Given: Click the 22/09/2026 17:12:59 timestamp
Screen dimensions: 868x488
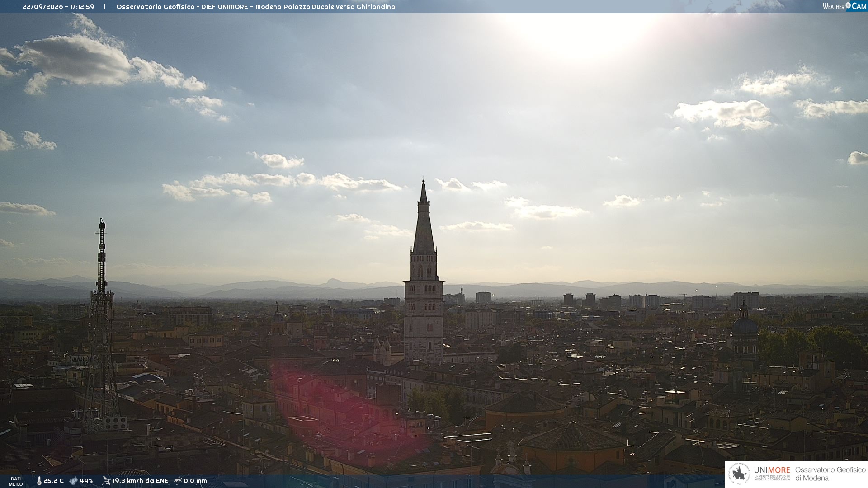Looking at the screenshot, I should tap(58, 7).
